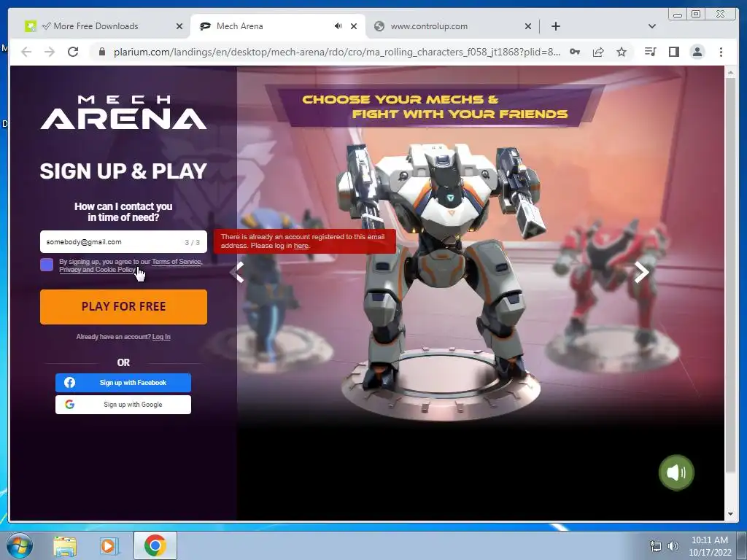Click the email input field
This screenshot has height=560, width=747.
tap(123, 242)
